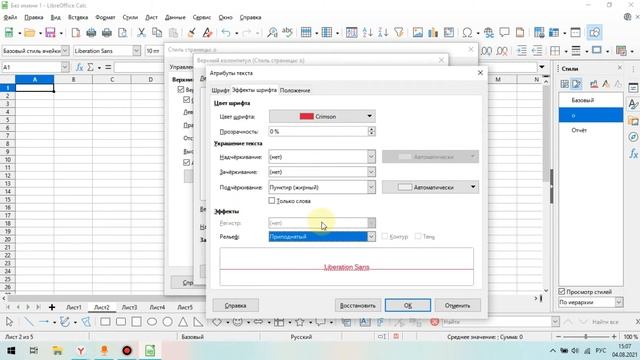Click the Open folder icon
The width and height of the screenshot is (640, 360).
pos(29,33)
